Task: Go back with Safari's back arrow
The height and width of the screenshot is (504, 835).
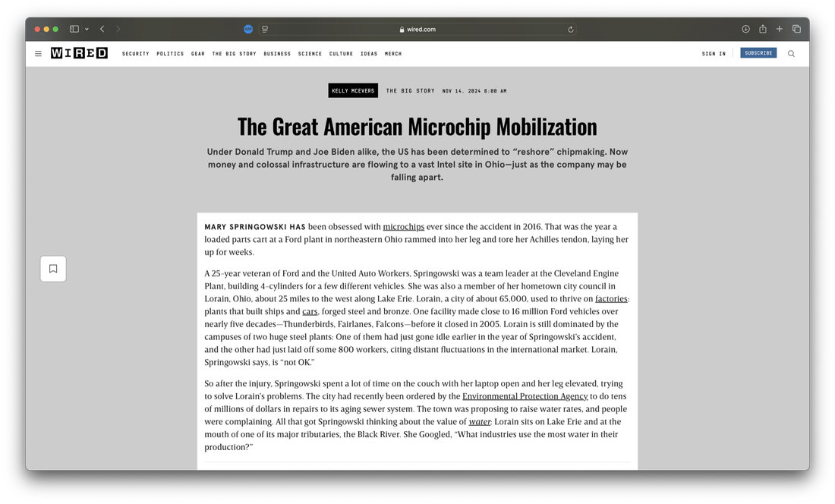Action: click(102, 30)
